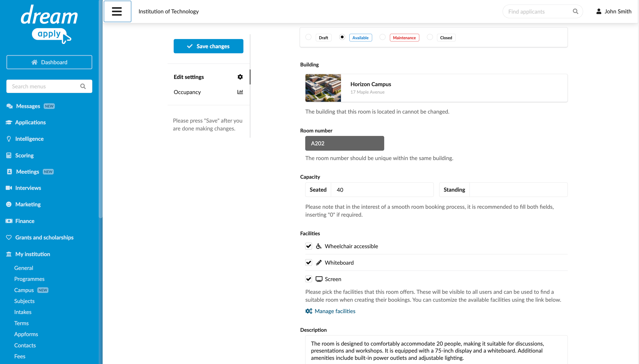Screen dimensions: 639x364
Task: Click the Available status label
Action: [361, 38]
